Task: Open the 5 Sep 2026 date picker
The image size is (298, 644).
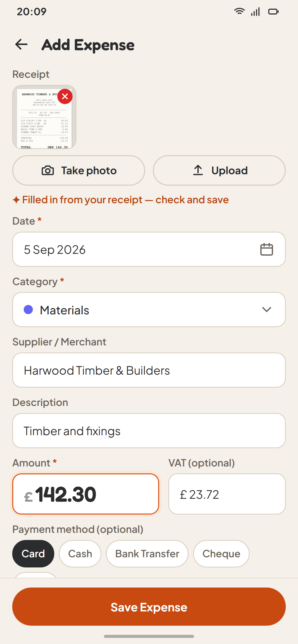Action: [149, 249]
